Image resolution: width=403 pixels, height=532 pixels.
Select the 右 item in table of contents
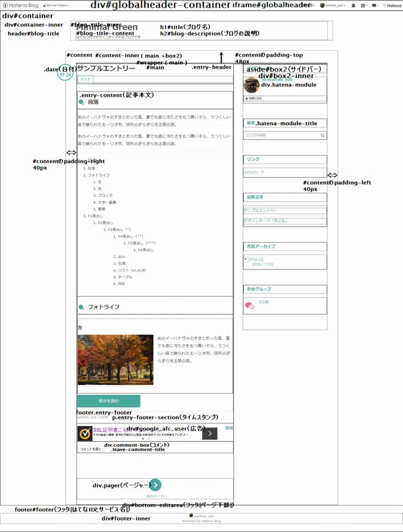click(99, 189)
